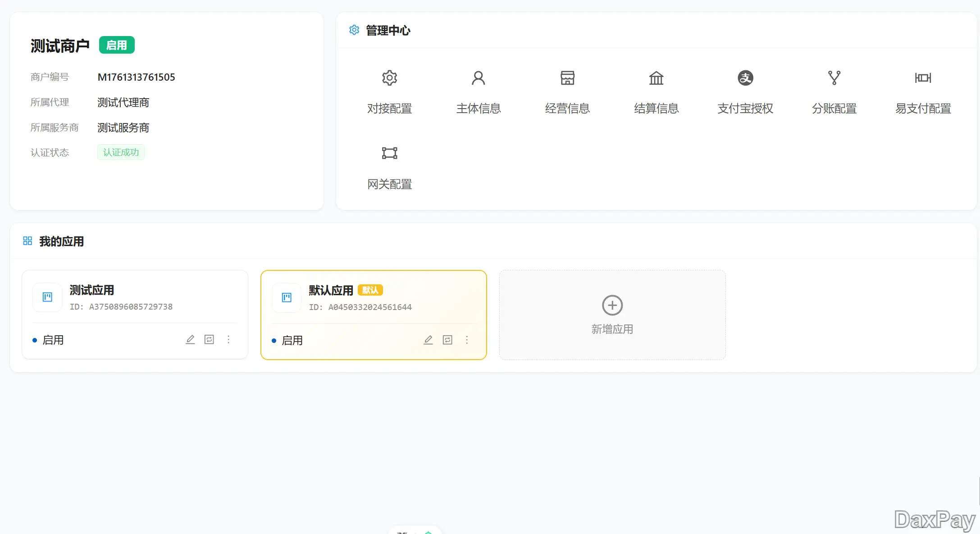Click the sync icon on 默认应用 card
The height and width of the screenshot is (534, 980).
click(447, 340)
